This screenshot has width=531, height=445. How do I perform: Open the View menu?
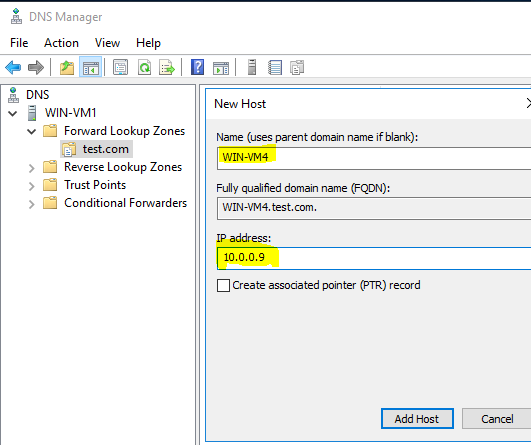tap(107, 43)
